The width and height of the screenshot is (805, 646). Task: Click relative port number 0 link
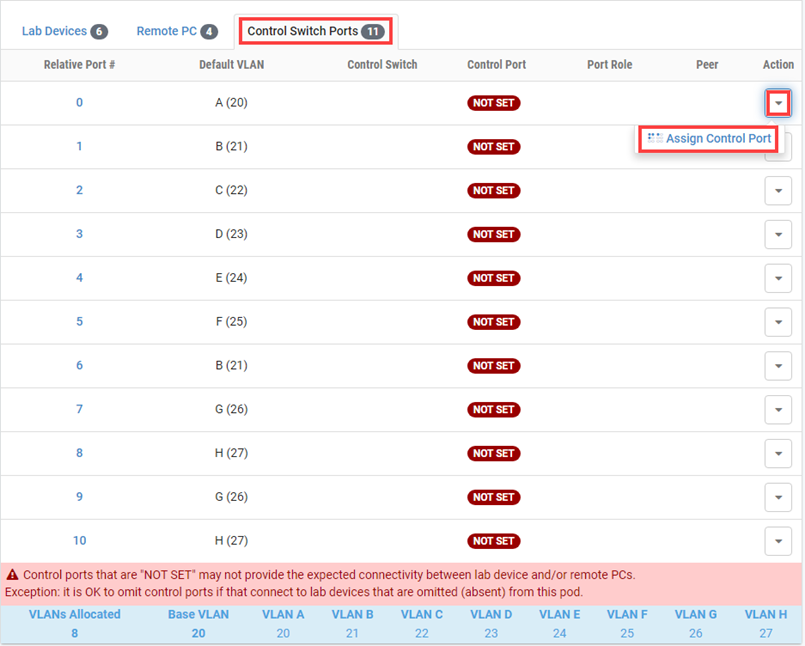tap(80, 103)
